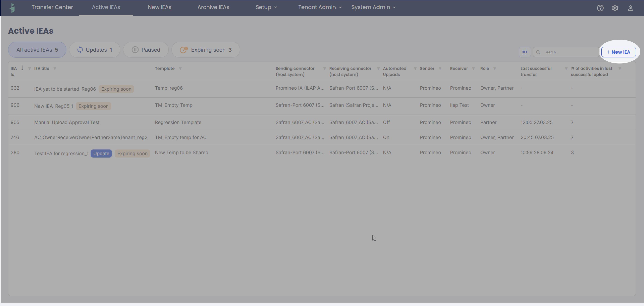Click the app logo icon
The image size is (644, 306).
pyautogui.click(x=12, y=8)
